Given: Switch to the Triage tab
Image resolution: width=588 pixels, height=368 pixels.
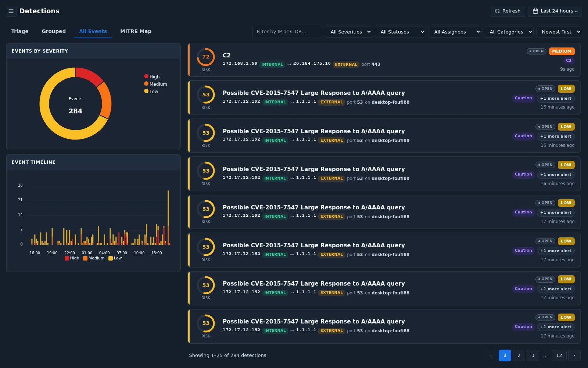Looking at the screenshot, I should click(x=20, y=31).
